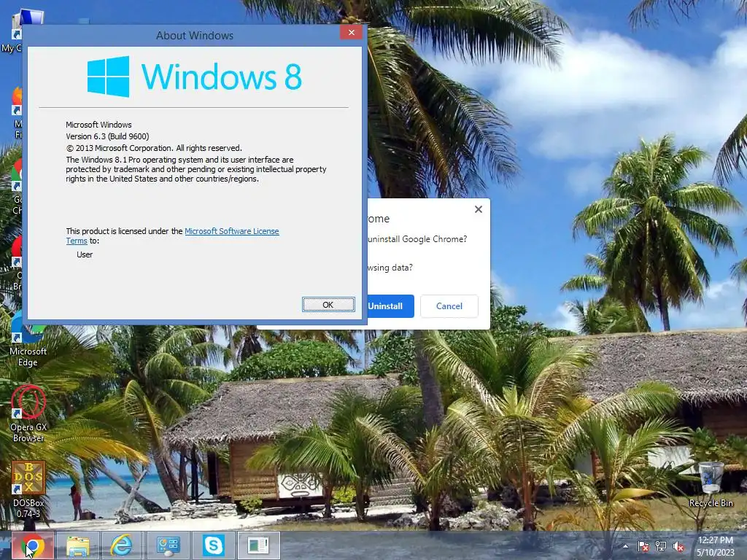
Task: Select the Mozilla Firefox desktop shortcut
Action: (x=18, y=112)
